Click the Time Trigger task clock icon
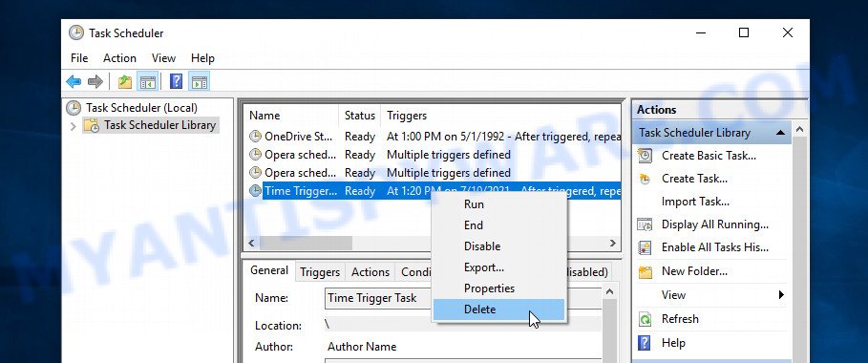Viewport: 868px width, 363px height. coord(255,191)
